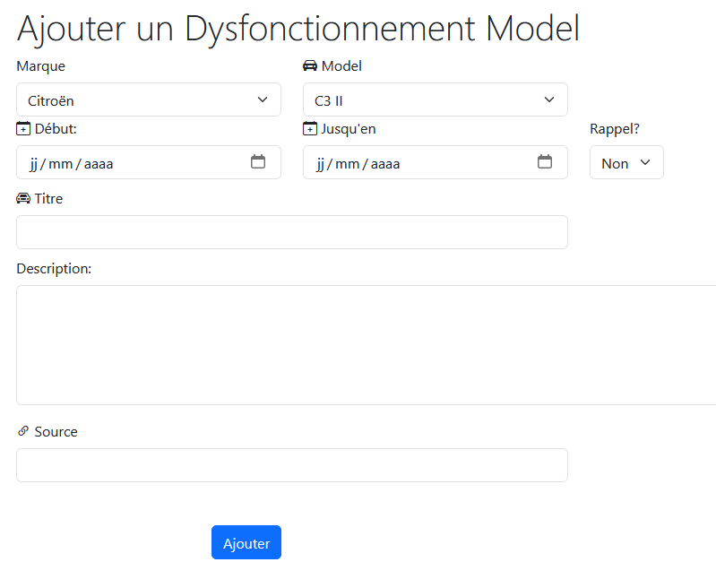Image resolution: width=716 pixels, height=588 pixels.
Task: Select the mm month segment in Début date
Action: point(60,164)
